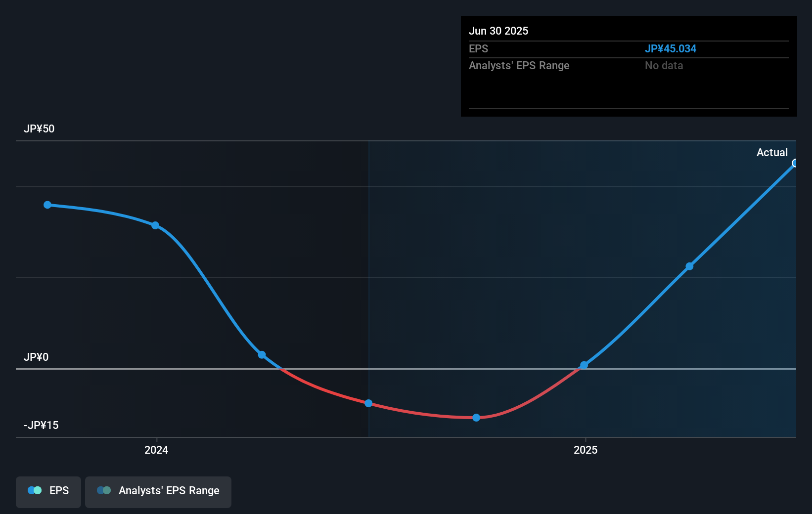Toggle the Analysts' EPS Range legend
The height and width of the screenshot is (514, 812).
(x=158, y=492)
